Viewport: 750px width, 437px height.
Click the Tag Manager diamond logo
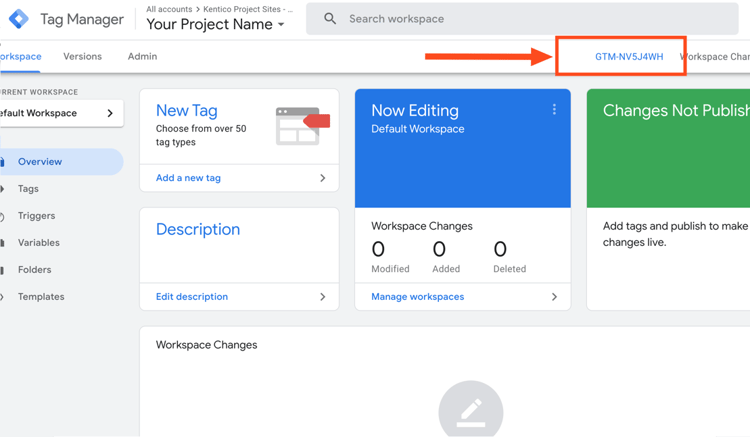(x=18, y=19)
